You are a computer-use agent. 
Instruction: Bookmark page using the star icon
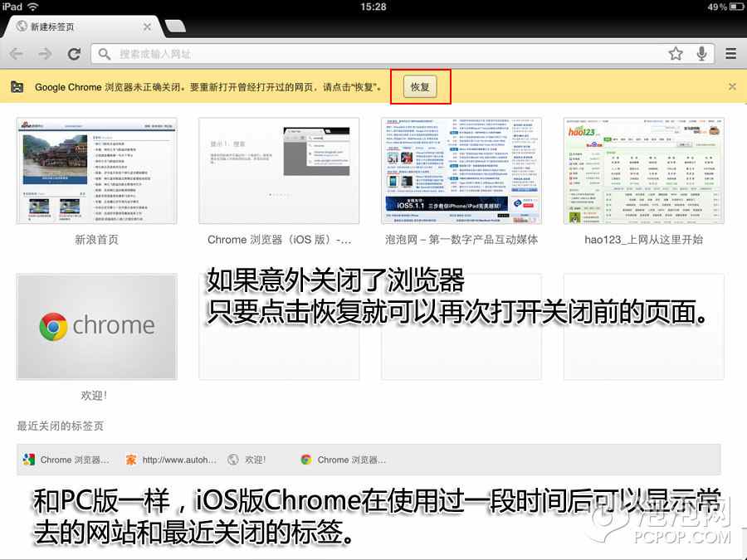click(676, 54)
